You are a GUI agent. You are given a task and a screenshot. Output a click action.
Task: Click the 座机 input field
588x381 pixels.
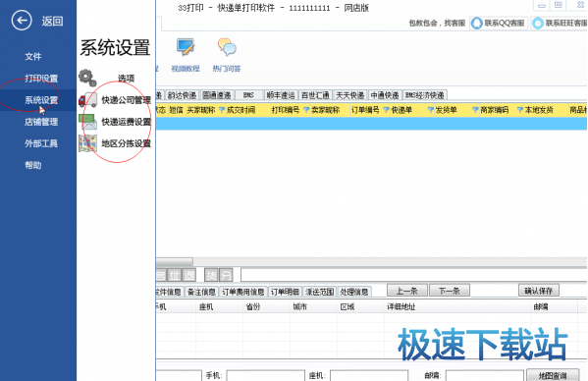coord(369,375)
